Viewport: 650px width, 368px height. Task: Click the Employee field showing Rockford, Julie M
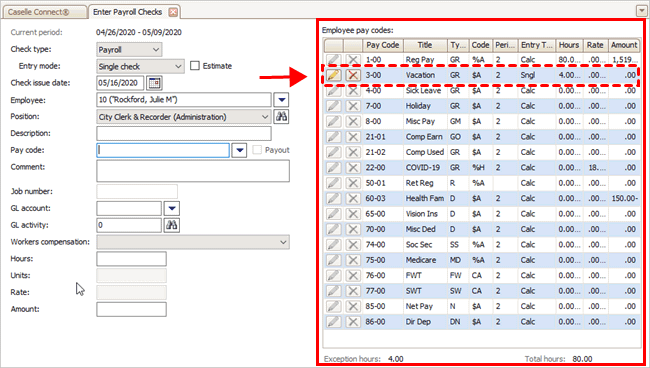pos(184,100)
